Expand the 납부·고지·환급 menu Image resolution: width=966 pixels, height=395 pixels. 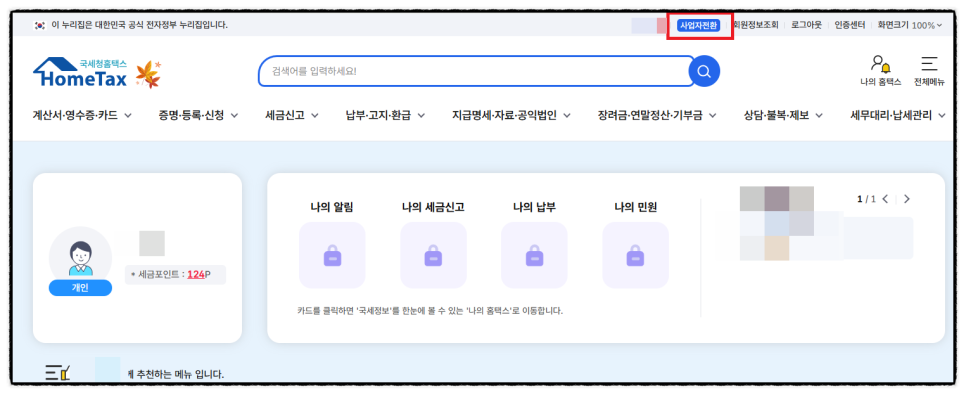coord(386,115)
